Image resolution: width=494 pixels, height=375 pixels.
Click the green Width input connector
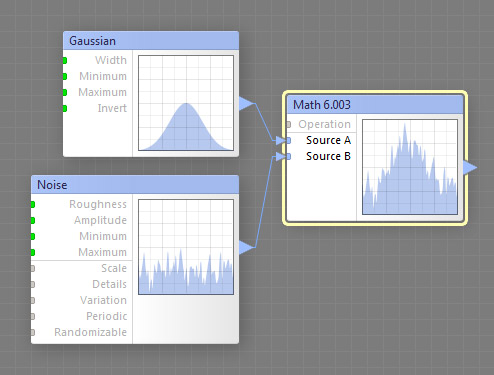[x=65, y=60]
